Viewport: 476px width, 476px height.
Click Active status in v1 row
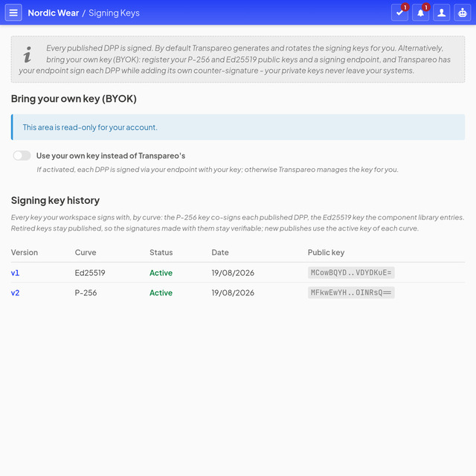[x=161, y=273]
